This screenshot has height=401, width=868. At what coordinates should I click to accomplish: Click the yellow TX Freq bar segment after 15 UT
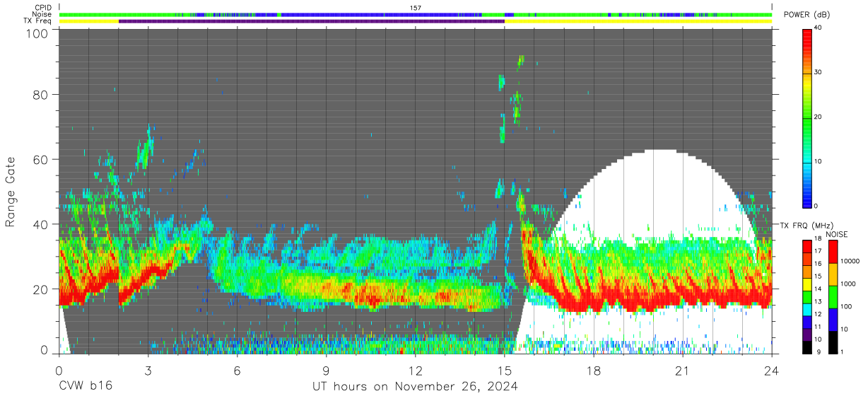[636, 21]
